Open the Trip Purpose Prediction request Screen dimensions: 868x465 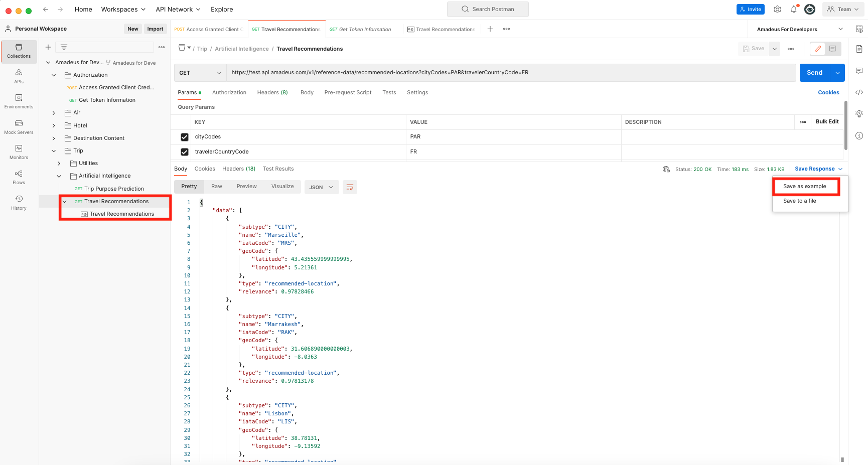(x=114, y=189)
